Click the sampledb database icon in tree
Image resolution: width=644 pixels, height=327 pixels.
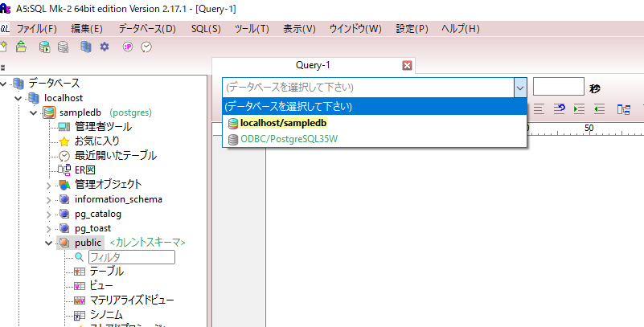point(49,112)
